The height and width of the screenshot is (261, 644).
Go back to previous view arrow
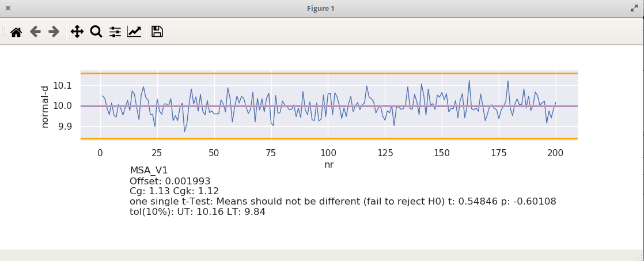[35, 32]
